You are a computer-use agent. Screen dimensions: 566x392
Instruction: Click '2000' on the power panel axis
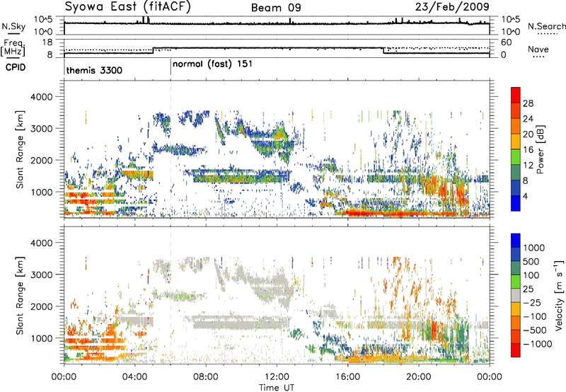(x=41, y=160)
